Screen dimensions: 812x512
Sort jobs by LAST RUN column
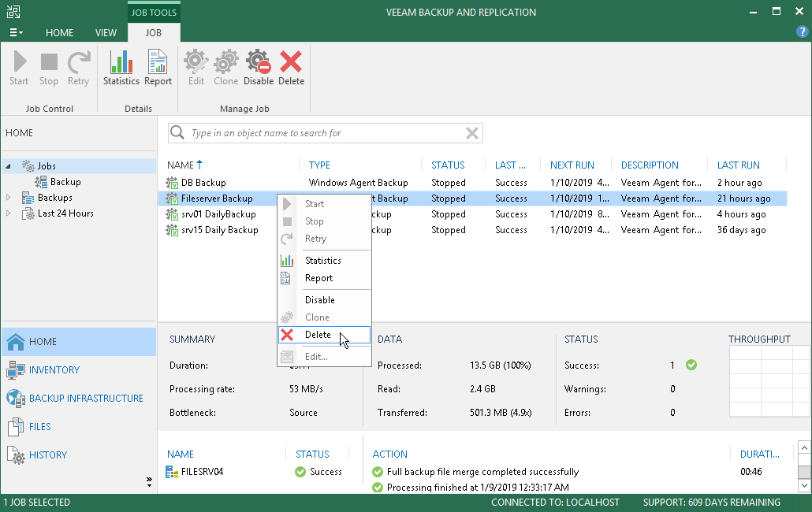coord(739,165)
